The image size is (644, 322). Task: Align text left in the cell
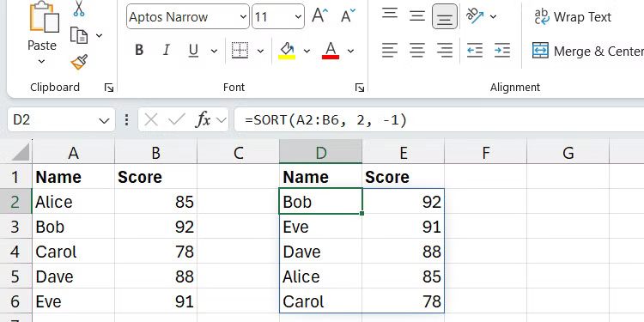389,51
